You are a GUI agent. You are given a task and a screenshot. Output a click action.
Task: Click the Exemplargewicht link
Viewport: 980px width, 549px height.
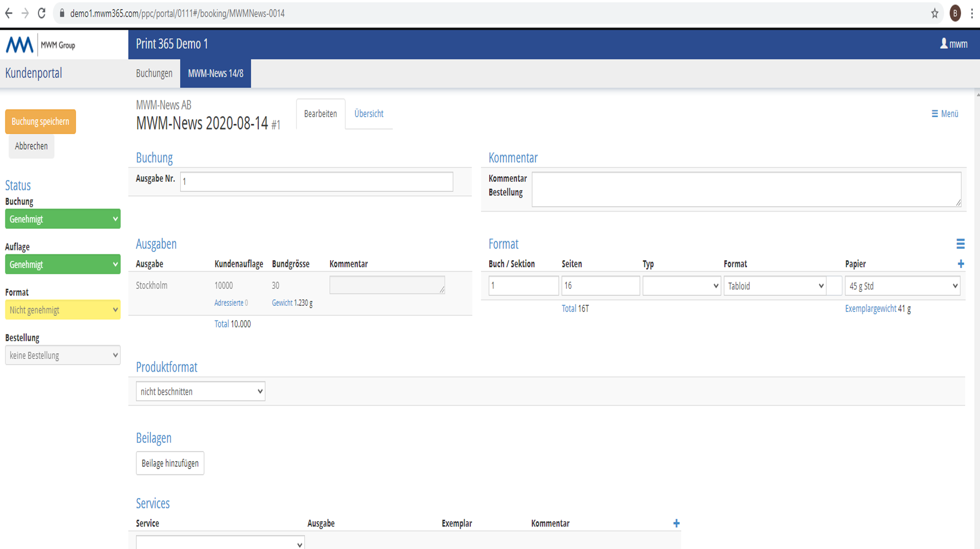tap(870, 308)
